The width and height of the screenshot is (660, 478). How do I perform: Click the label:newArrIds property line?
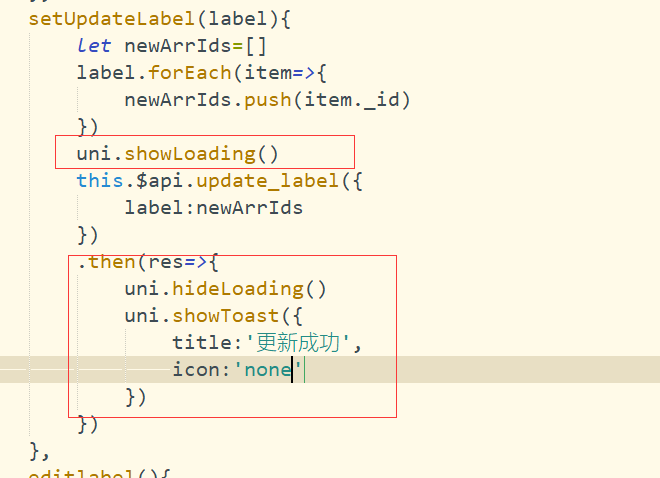tap(214, 208)
